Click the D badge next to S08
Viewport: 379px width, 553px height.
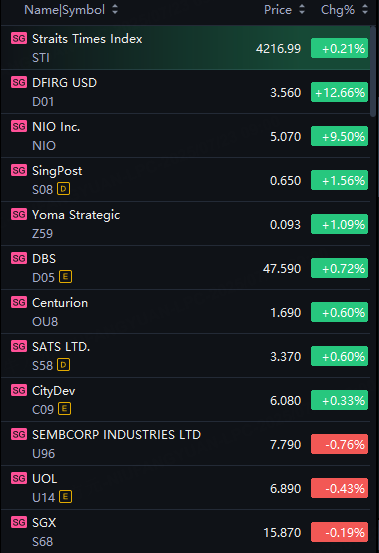pyautogui.click(x=63, y=189)
